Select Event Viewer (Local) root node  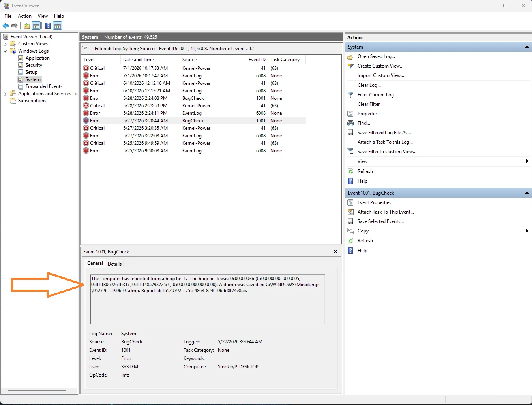click(x=31, y=37)
